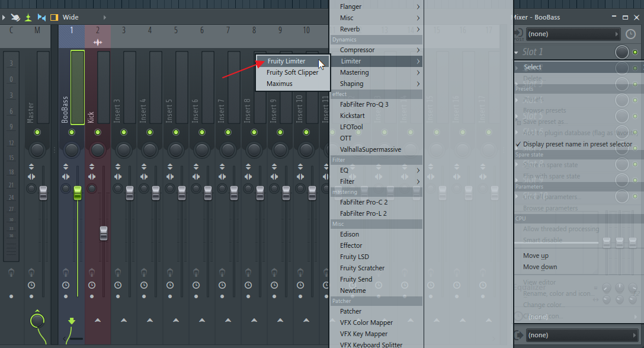Click the send arrow under the Kick track
This screenshot has height=348, width=644.
(x=98, y=320)
